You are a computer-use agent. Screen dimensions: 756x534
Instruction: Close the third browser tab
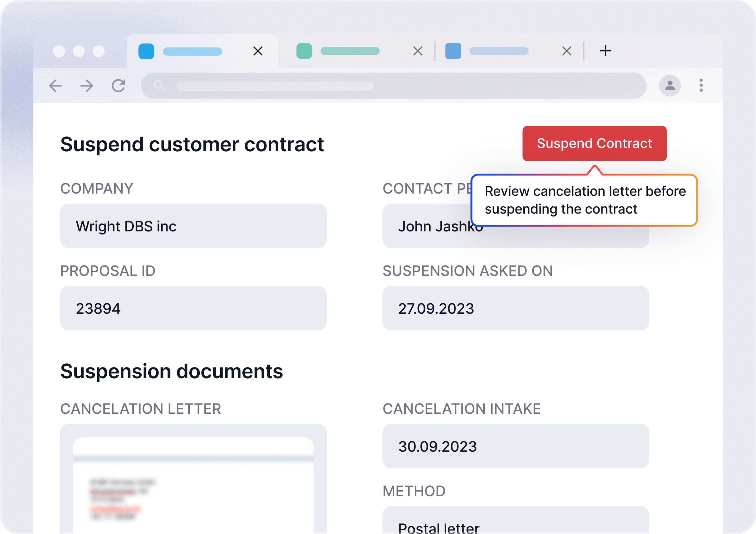(567, 51)
